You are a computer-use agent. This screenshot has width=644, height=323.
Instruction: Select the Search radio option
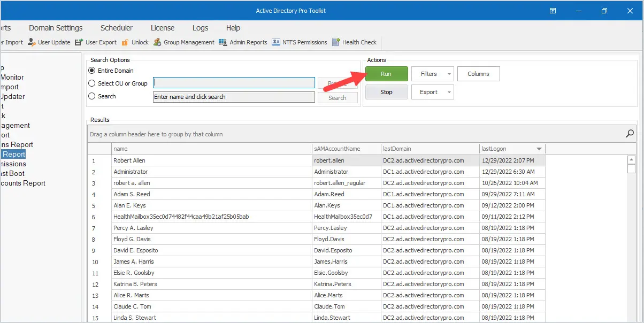point(92,96)
